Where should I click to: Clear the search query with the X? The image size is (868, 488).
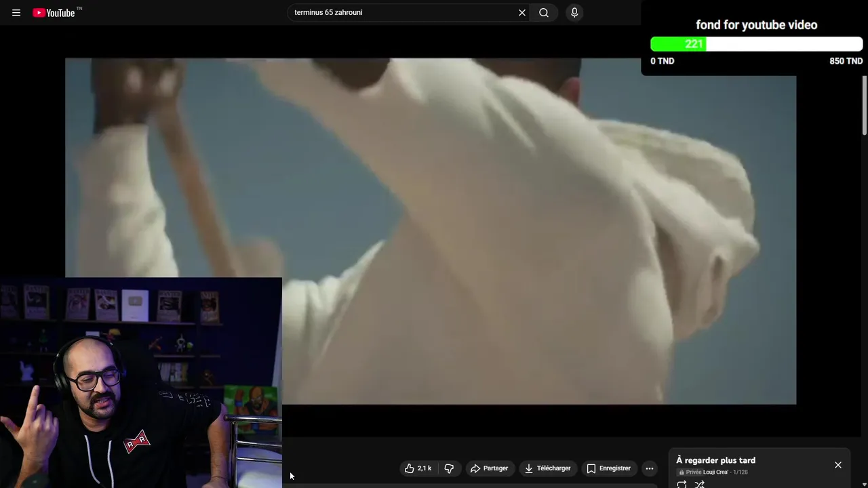pyautogui.click(x=522, y=12)
